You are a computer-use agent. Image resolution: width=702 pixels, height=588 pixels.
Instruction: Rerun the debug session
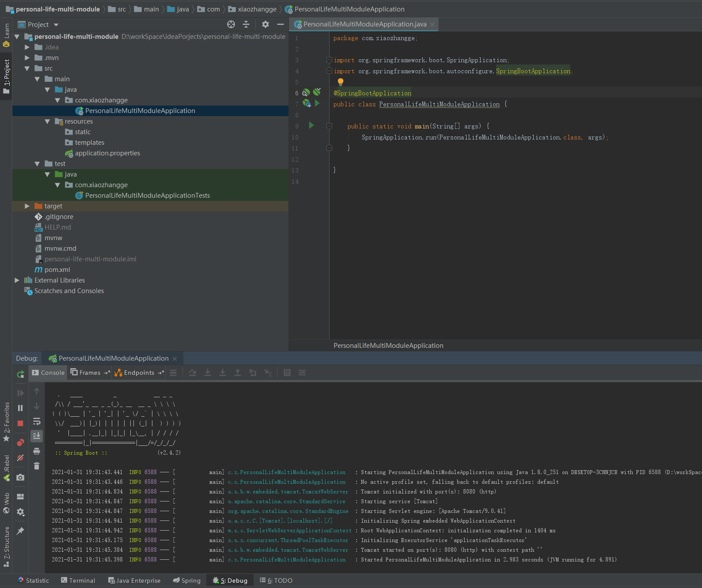[20, 374]
